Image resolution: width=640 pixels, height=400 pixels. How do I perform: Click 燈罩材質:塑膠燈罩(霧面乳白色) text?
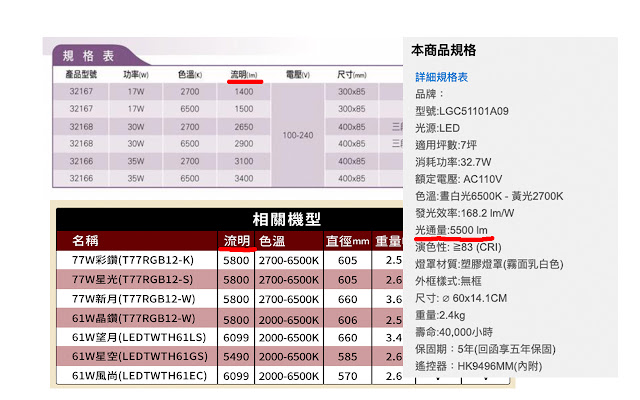(x=489, y=264)
